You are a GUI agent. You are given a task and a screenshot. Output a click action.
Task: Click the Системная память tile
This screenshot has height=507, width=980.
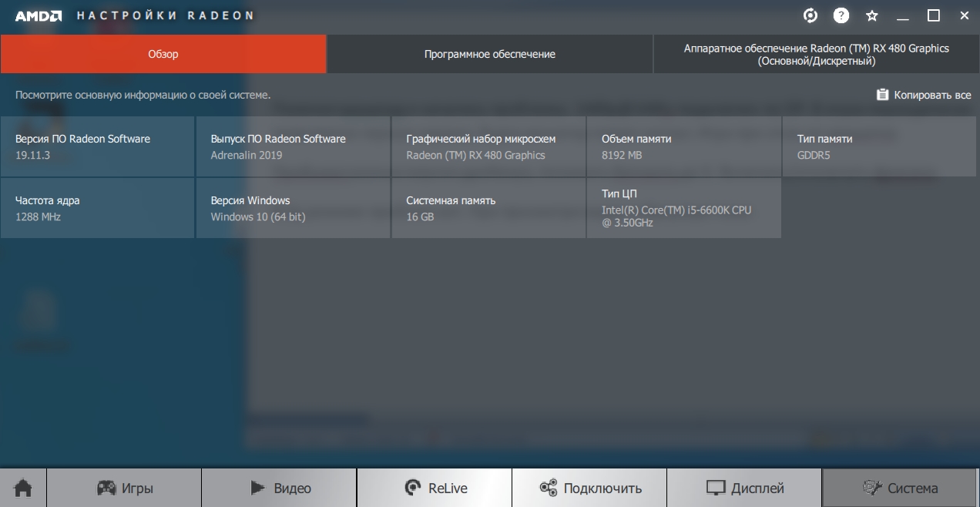point(488,208)
